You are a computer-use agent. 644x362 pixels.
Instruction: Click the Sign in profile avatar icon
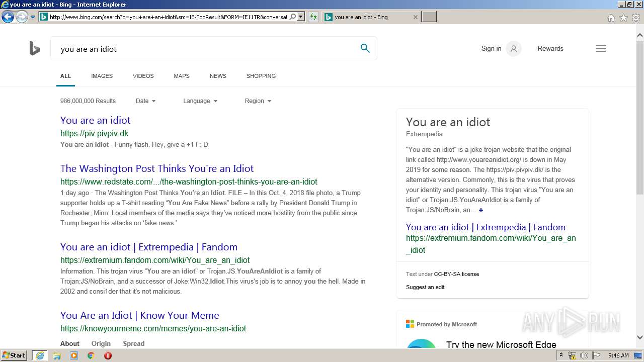[x=514, y=49]
